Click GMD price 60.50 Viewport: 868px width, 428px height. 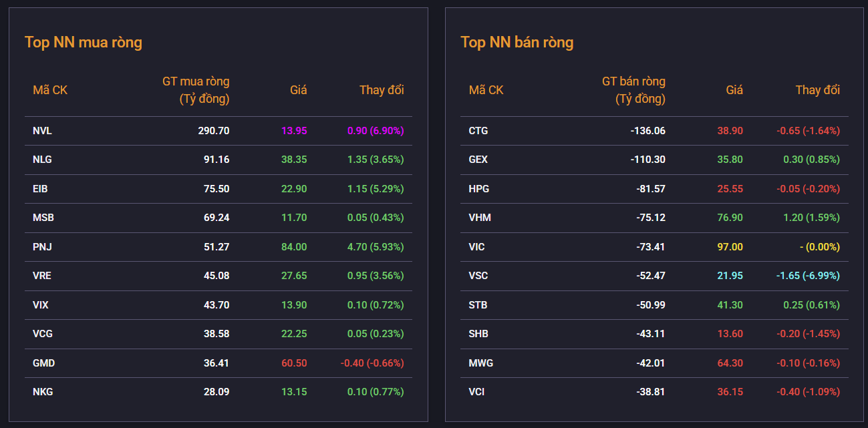click(294, 363)
